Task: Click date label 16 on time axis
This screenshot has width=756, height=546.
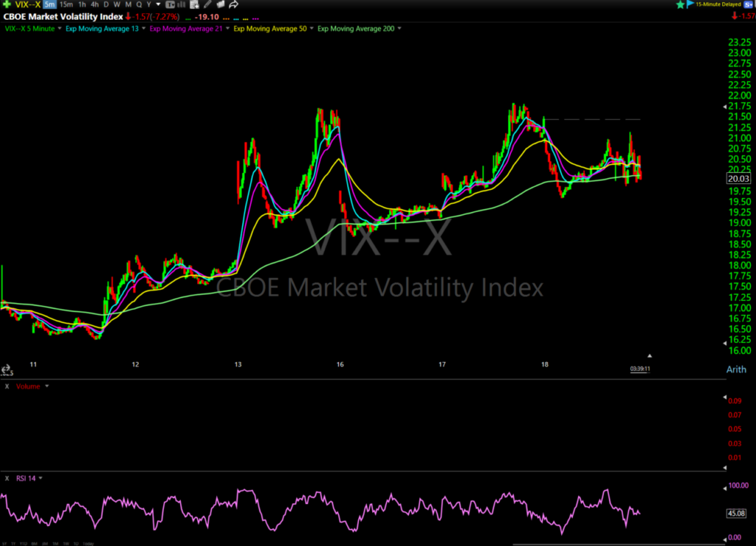Action: [x=340, y=365]
